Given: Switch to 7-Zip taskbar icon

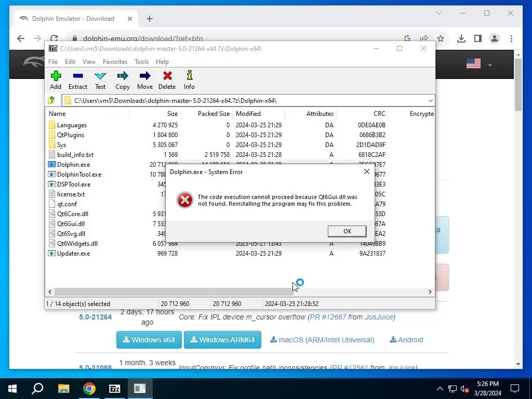Looking at the screenshot, I should (x=115, y=389).
